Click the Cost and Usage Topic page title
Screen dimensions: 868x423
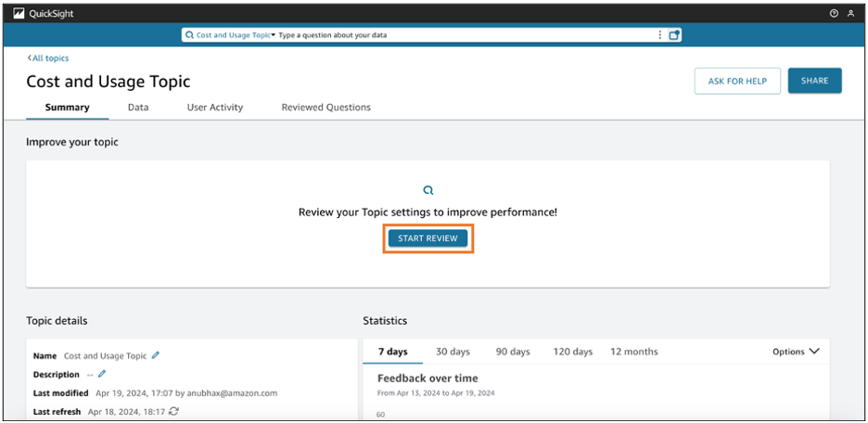coord(108,82)
